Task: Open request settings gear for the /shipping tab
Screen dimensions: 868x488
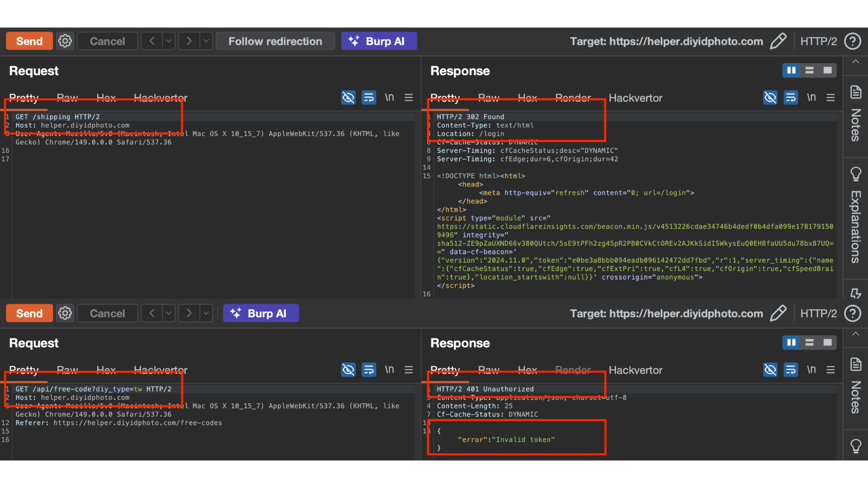Action: pyautogui.click(x=65, y=41)
